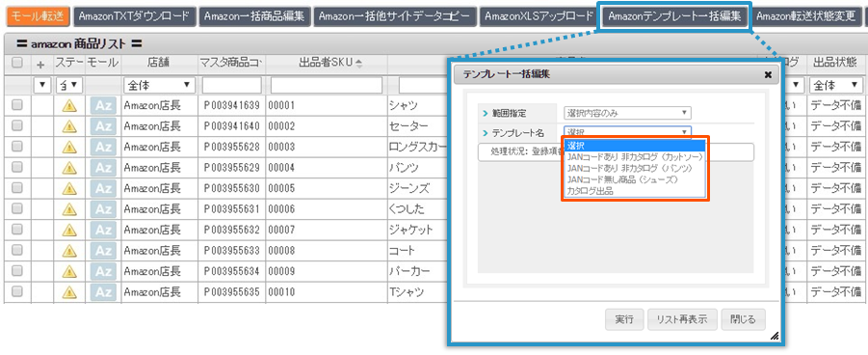
Task: Open the 出品状態 filter dropdown
Action: [x=836, y=85]
